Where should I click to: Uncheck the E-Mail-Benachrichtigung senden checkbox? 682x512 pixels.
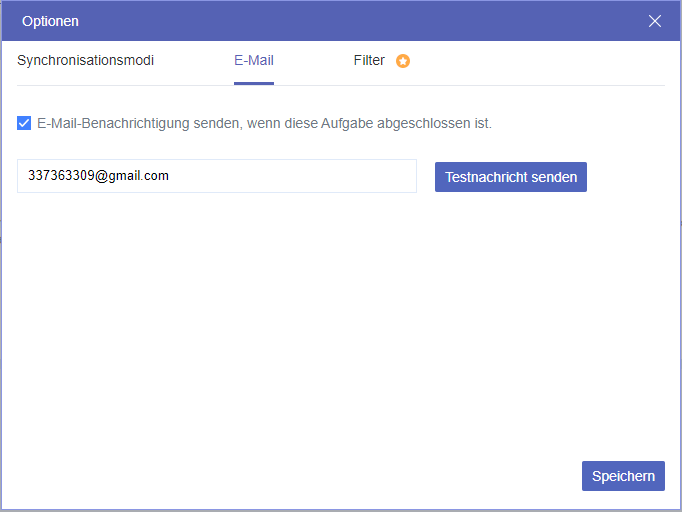pos(24,124)
